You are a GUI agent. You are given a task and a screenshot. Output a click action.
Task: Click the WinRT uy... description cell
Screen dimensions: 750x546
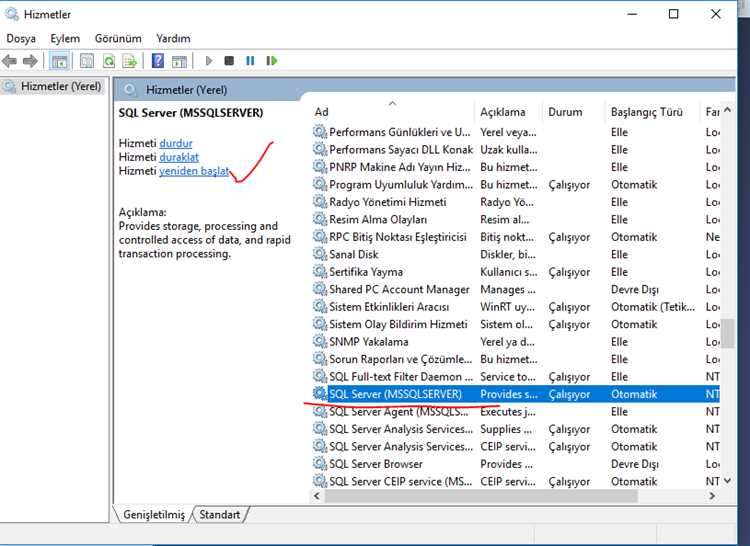coord(507,306)
